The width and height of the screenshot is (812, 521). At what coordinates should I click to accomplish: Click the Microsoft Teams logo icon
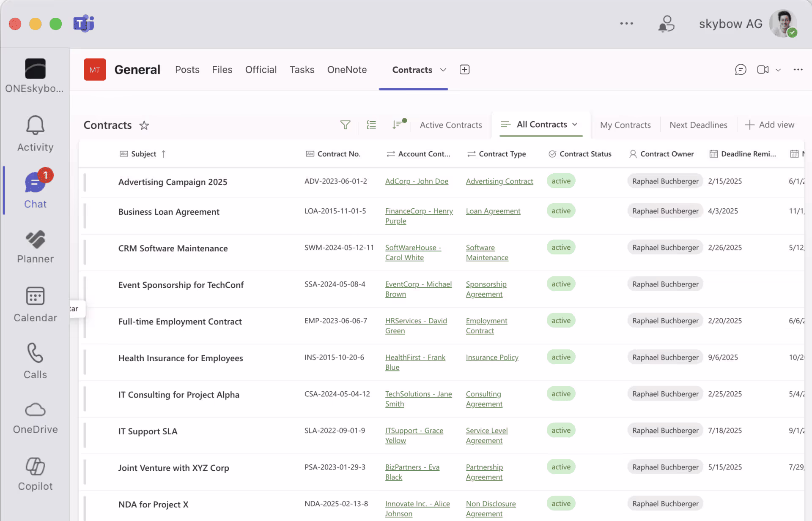point(84,24)
